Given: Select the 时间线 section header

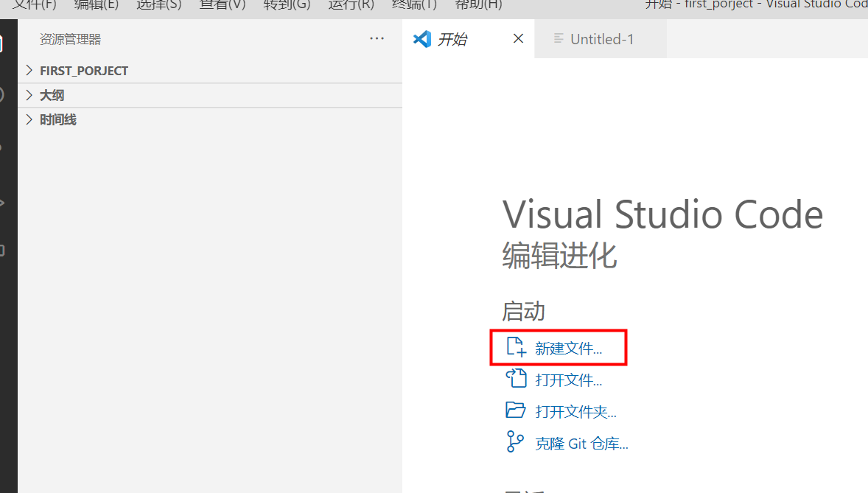Looking at the screenshot, I should pos(210,119).
